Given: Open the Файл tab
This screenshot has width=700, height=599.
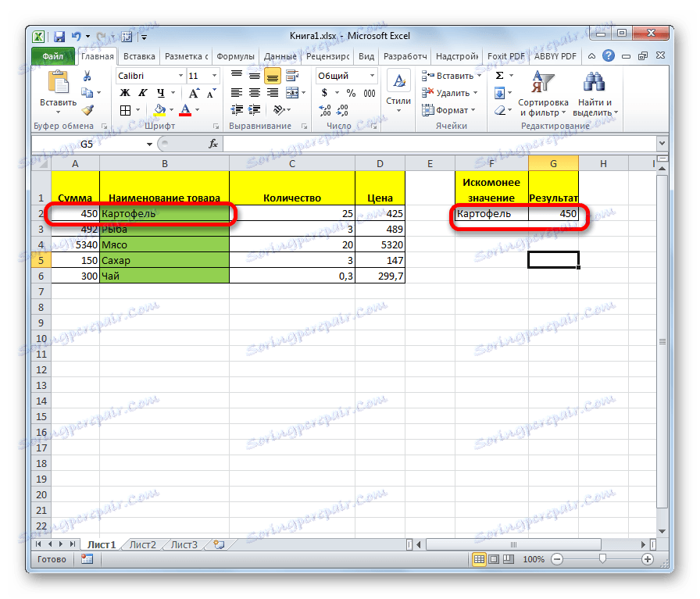Looking at the screenshot, I should click(53, 56).
